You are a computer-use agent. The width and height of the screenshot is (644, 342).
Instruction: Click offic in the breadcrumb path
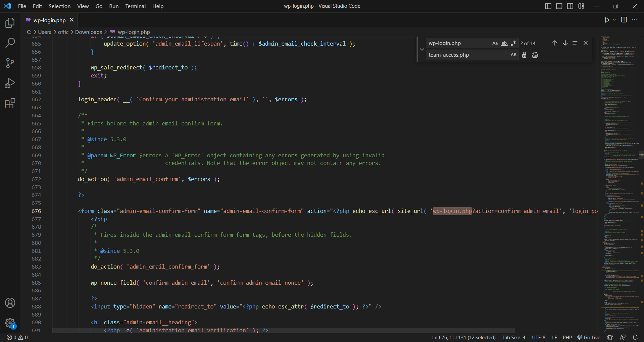click(x=63, y=32)
